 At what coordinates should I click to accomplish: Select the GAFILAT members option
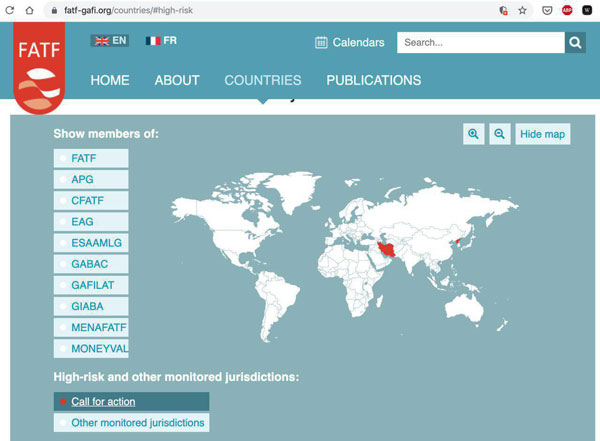pos(91,285)
